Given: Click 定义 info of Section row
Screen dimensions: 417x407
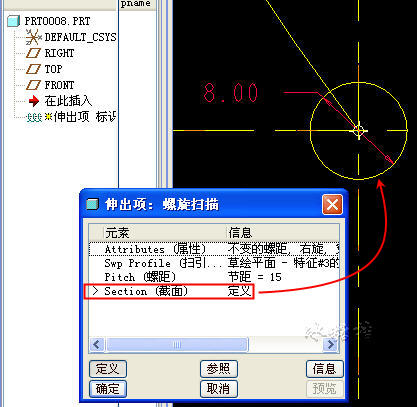Looking at the screenshot, I should coord(239,291).
